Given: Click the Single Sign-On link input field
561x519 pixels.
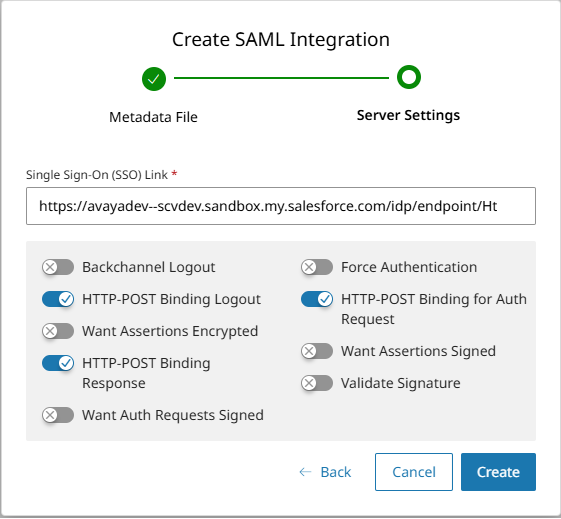Looking at the screenshot, I should click(x=281, y=206).
